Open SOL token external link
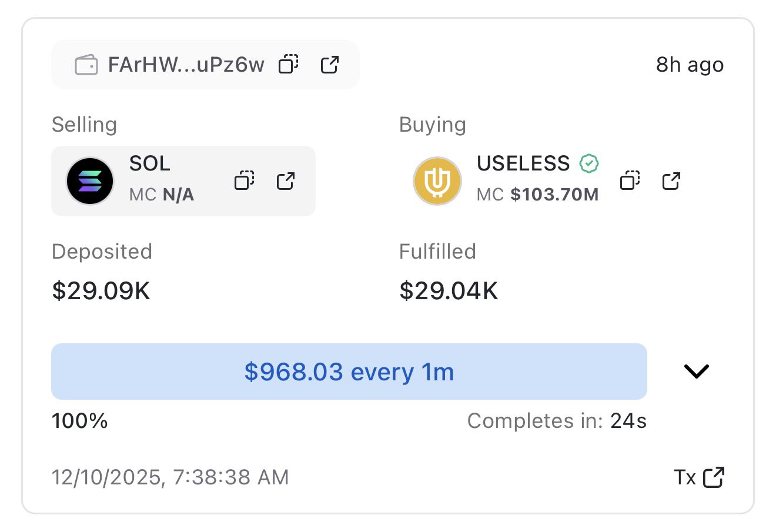Screen dimensions: 776x532 coord(286,180)
